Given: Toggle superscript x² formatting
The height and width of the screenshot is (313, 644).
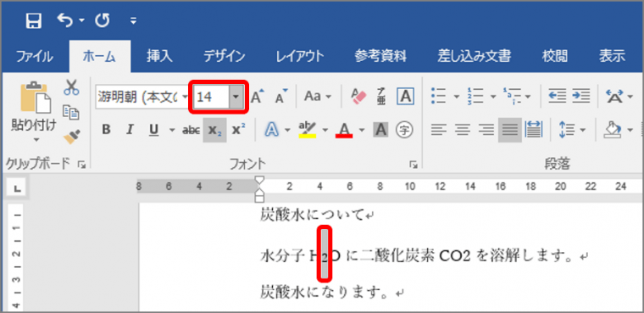Looking at the screenshot, I should [x=239, y=130].
